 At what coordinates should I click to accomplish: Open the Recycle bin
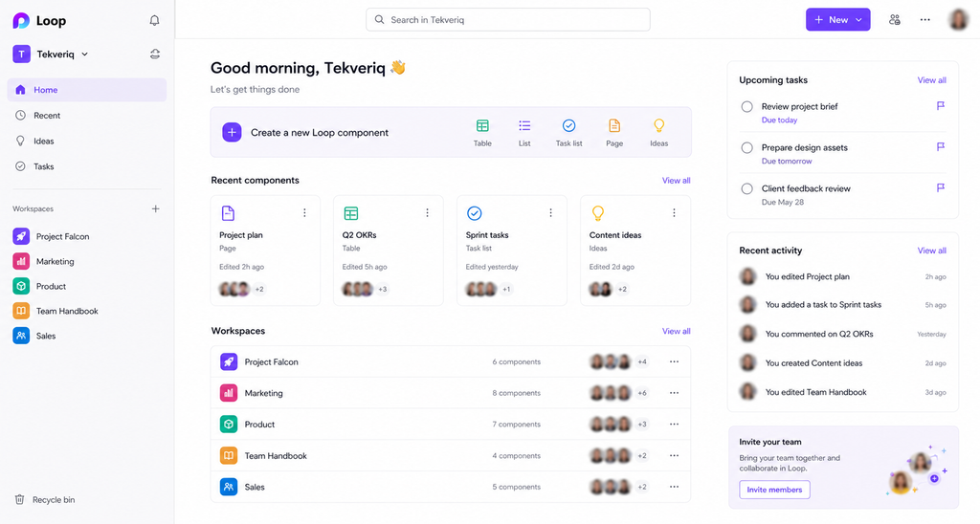(45, 500)
